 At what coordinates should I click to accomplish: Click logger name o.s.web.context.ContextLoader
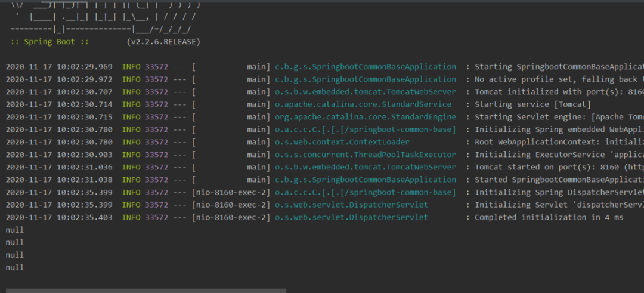pyautogui.click(x=342, y=142)
